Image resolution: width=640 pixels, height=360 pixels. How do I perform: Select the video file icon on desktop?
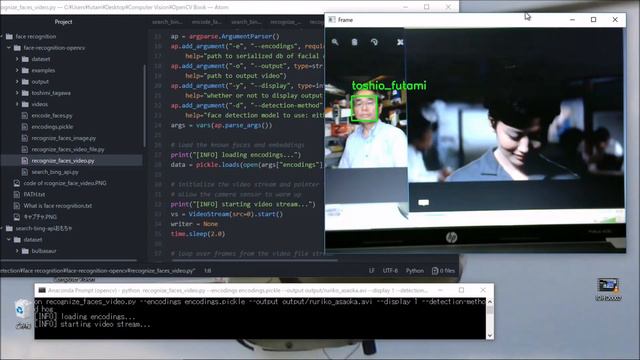(608, 289)
